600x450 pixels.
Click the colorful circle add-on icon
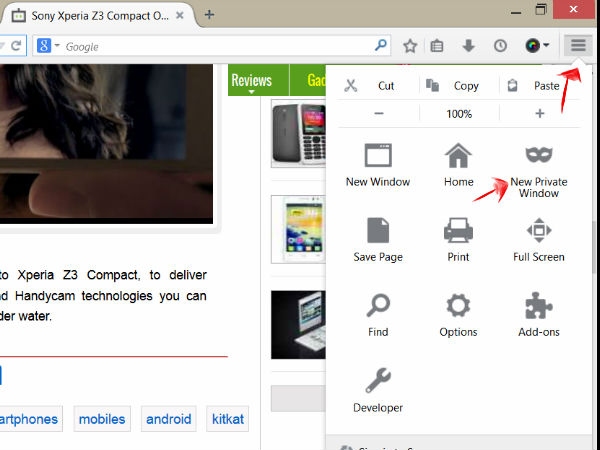point(532,46)
